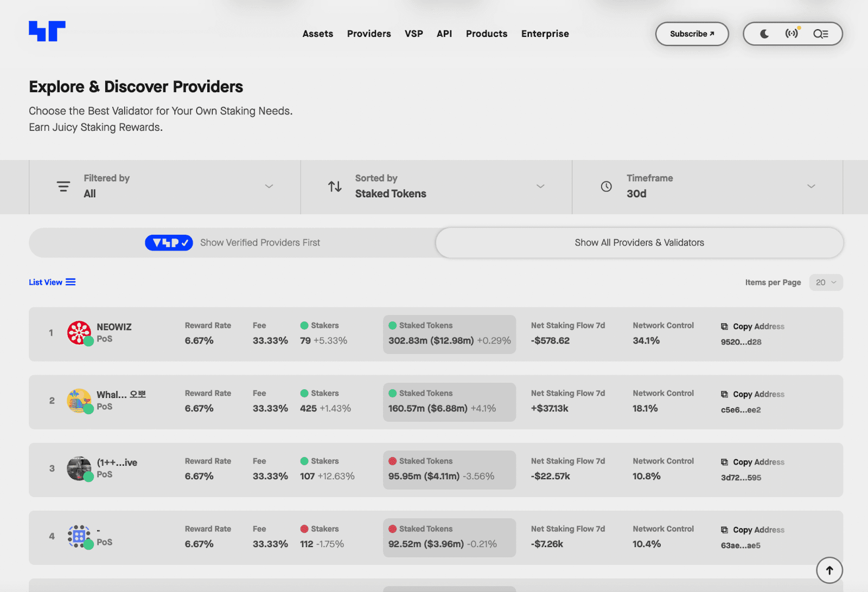Copy NEOWIZ address icon
This screenshot has height=592, width=868.
[724, 326]
